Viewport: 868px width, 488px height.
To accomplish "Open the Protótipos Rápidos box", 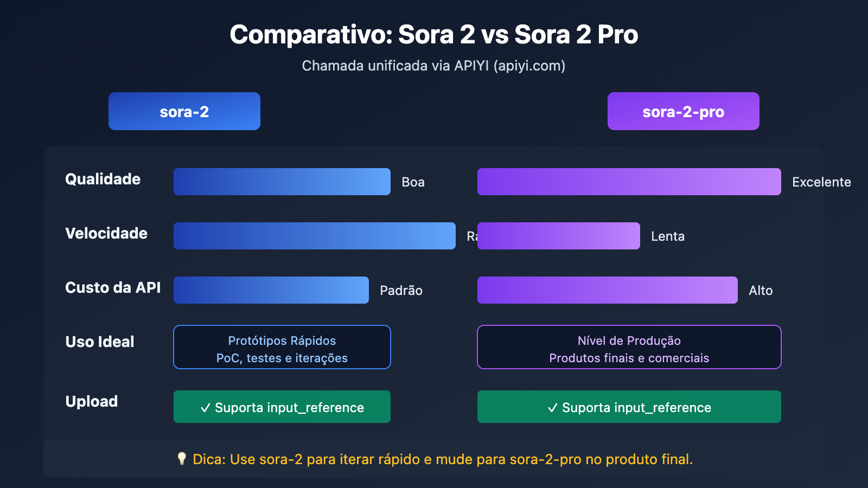I will (282, 347).
